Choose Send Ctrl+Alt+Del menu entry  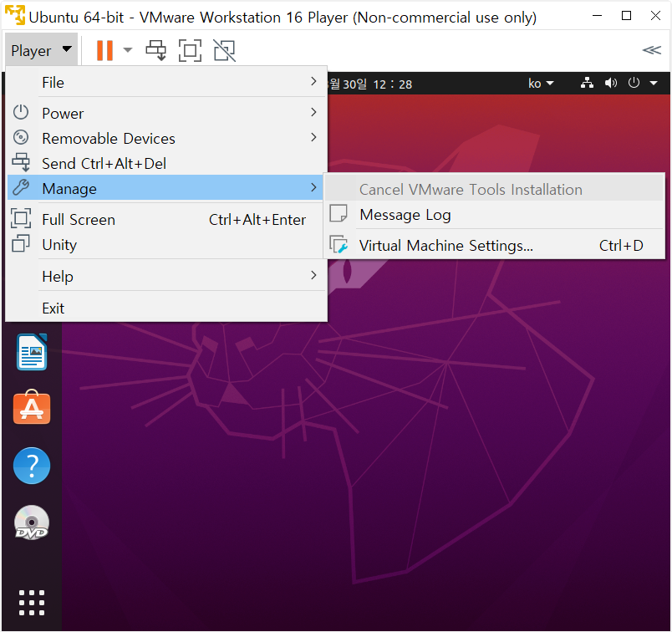click(166, 163)
